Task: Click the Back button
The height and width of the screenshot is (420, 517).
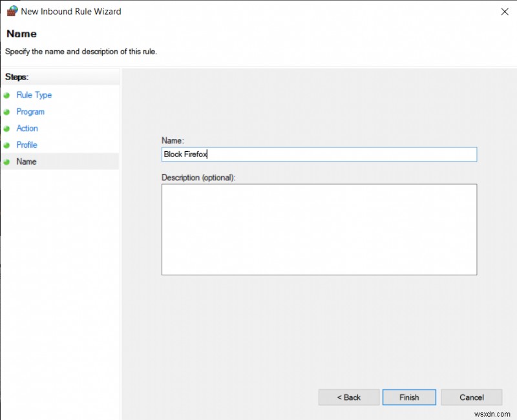Action: click(348, 397)
